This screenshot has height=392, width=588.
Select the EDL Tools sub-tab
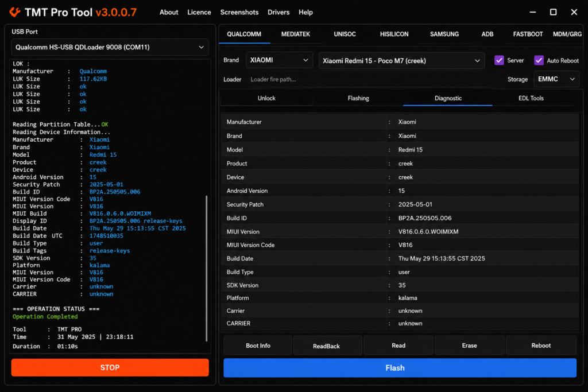(x=531, y=98)
